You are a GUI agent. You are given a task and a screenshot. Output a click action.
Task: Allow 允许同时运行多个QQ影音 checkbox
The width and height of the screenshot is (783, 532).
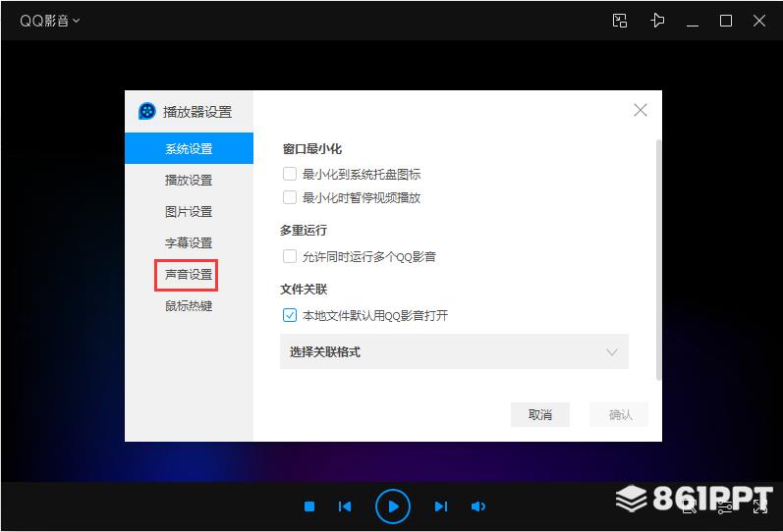pyautogui.click(x=290, y=256)
